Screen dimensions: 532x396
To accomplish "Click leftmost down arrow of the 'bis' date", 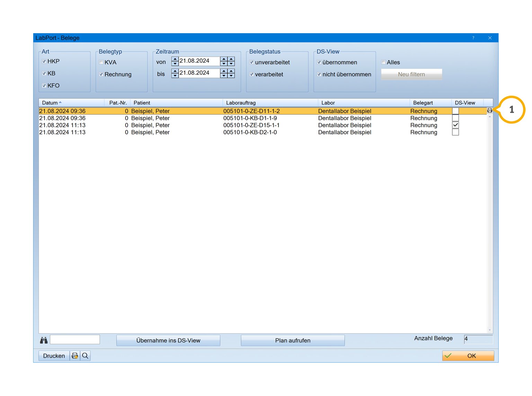I will (175, 75).
